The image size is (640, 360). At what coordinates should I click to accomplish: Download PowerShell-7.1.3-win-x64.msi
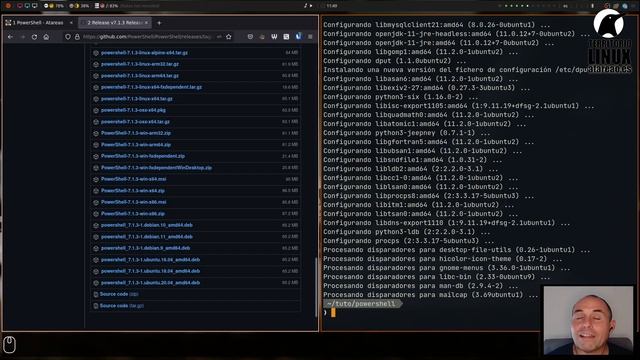click(133, 179)
